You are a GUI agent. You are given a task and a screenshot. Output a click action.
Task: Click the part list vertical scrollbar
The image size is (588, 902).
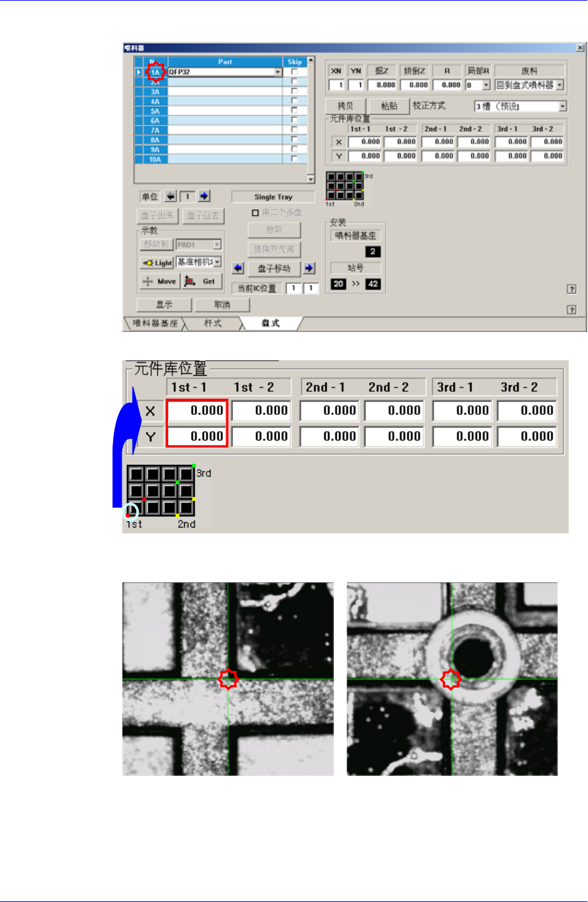pos(311,120)
